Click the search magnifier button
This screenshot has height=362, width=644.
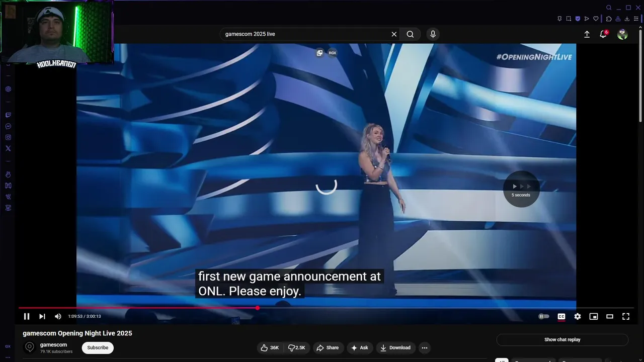click(x=410, y=34)
